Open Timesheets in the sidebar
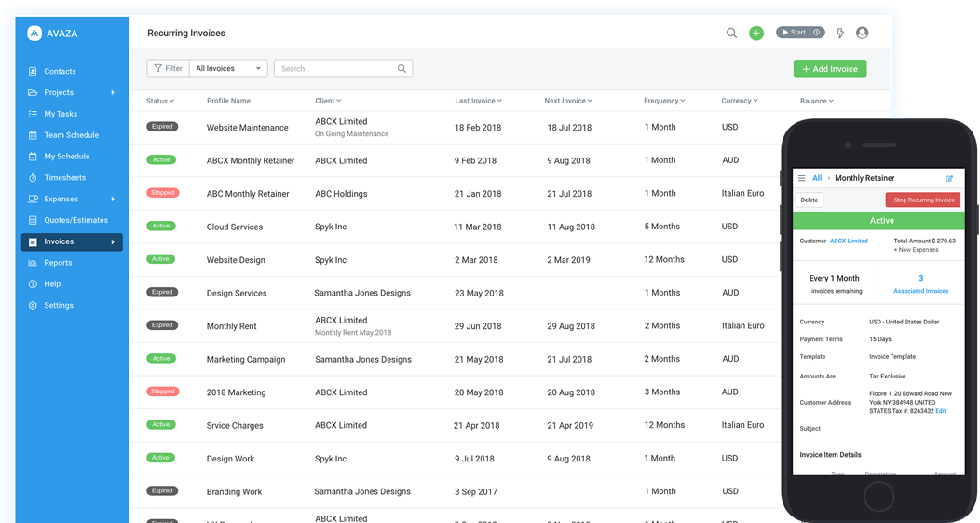This screenshot has width=980, height=523. click(65, 178)
